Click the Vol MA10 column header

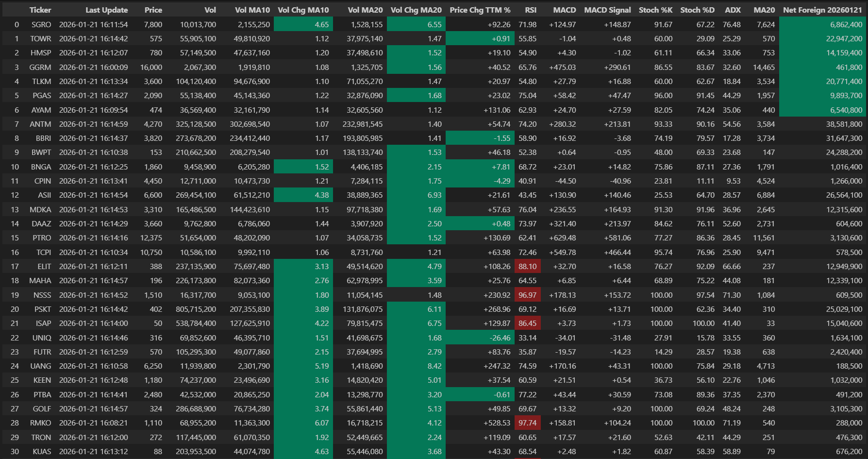252,10
